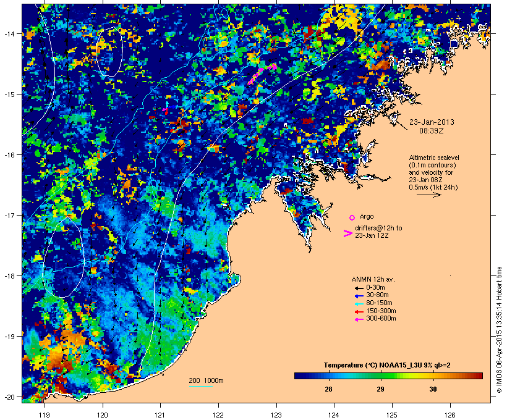Viewport: 507px width, 420px height.
Task: Click the magenta drifters arrowhead symbol
Action: point(347,233)
